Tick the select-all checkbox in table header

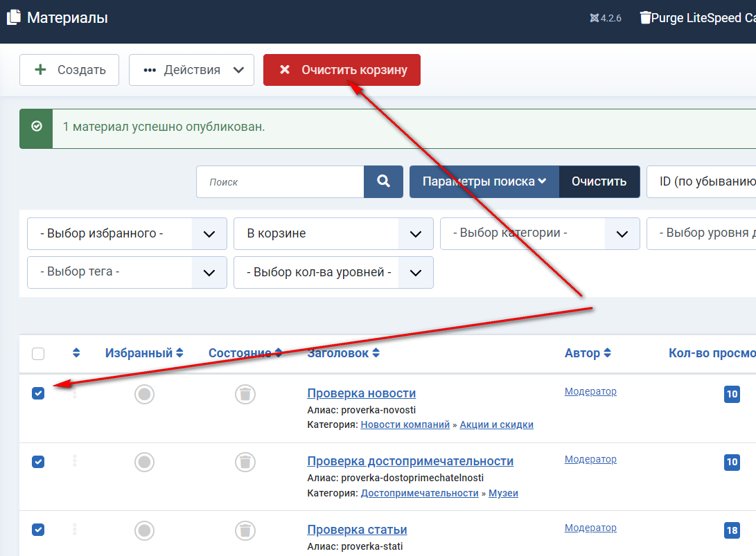pyautogui.click(x=38, y=354)
